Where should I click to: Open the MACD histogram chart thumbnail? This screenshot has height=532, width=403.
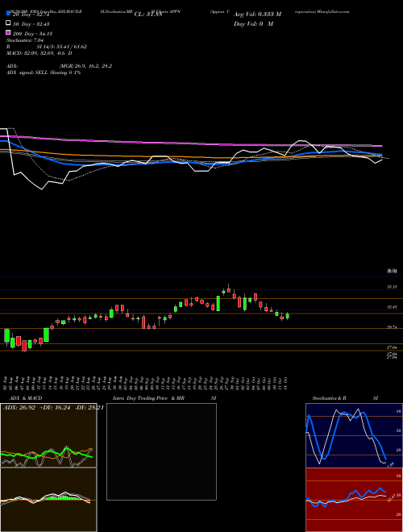tap(48, 500)
